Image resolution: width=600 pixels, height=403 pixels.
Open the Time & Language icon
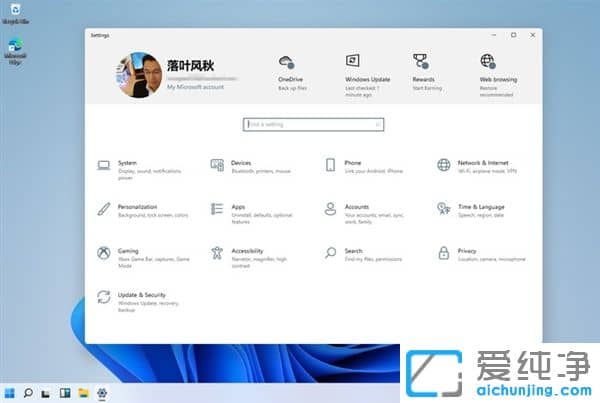(x=443, y=209)
